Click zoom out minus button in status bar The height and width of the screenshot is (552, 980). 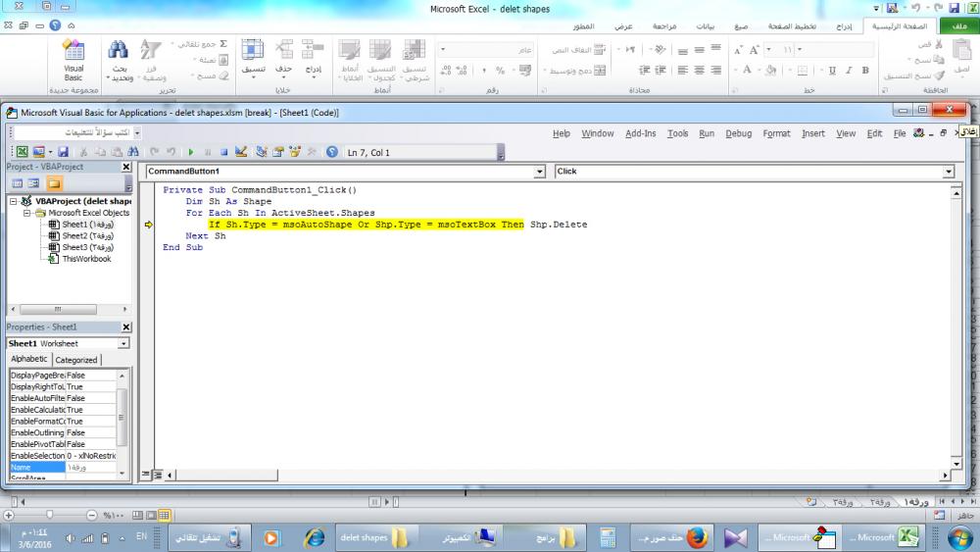pyautogui.click(x=92, y=515)
